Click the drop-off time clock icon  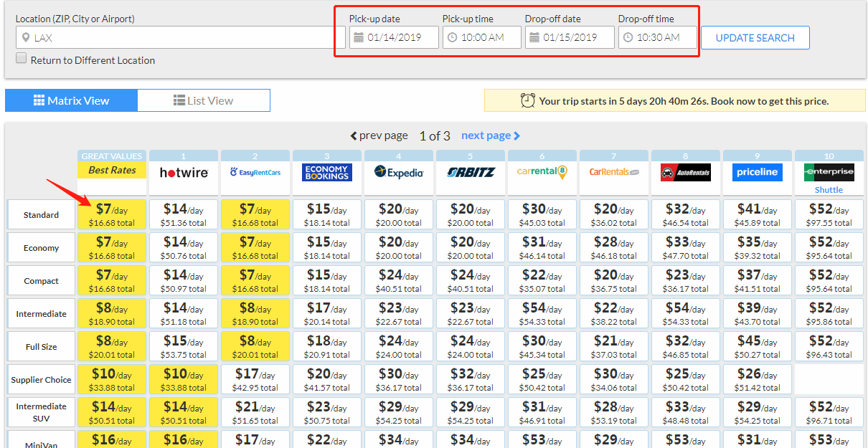tap(628, 37)
